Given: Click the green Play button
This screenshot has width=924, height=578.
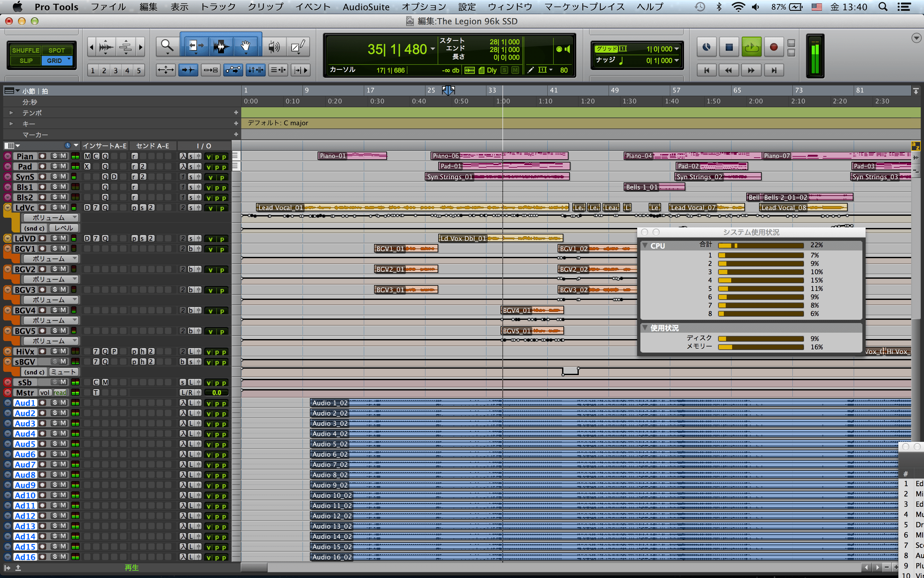Looking at the screenshot, I should click(751, 47).
